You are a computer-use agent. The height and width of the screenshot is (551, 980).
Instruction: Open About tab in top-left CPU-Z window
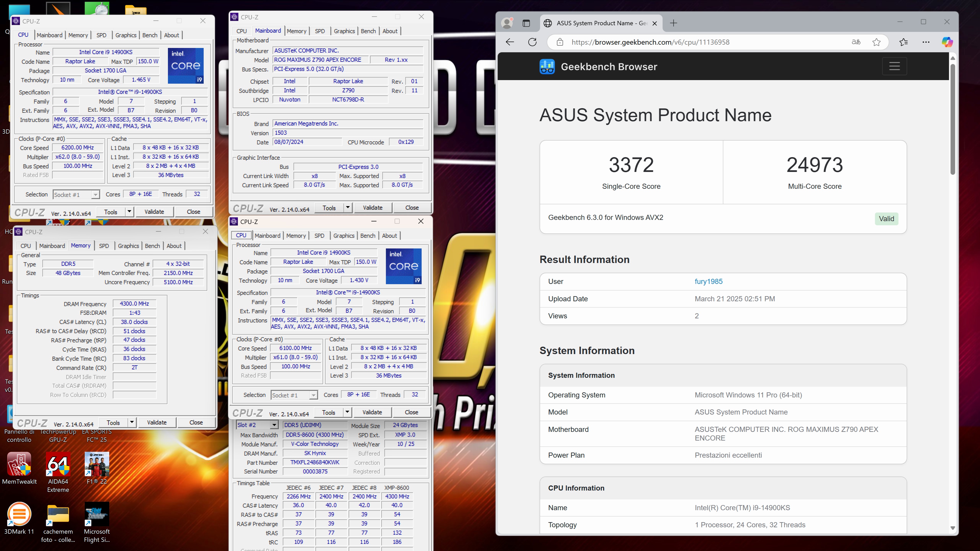(x=171, y=35)
